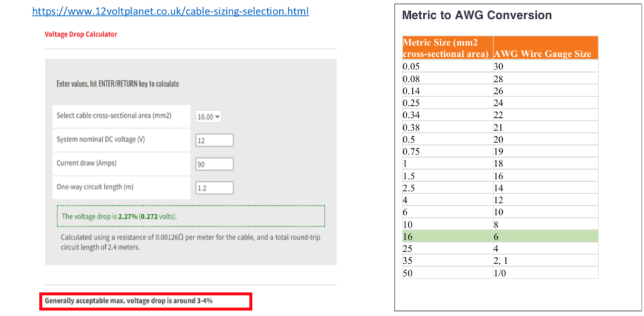Click the 'Current draw (Amps)' label
This screenshot has width=644, height=316.
pos(86,163)
